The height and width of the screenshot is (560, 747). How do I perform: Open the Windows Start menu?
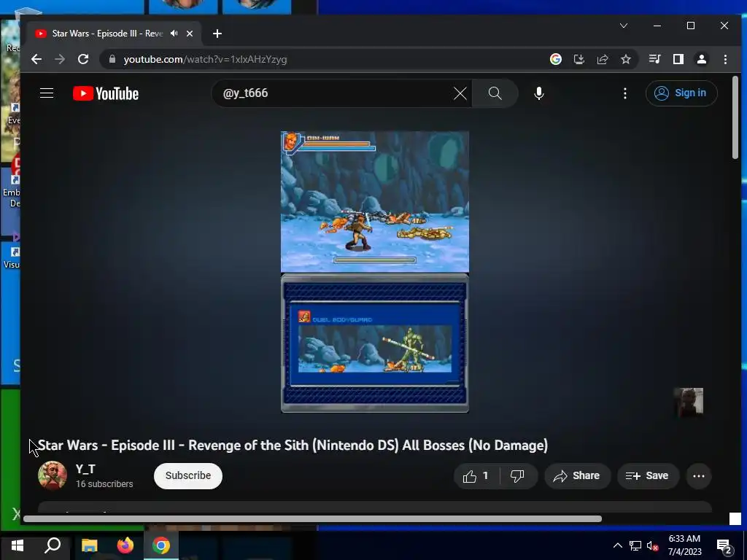(18, 545)
